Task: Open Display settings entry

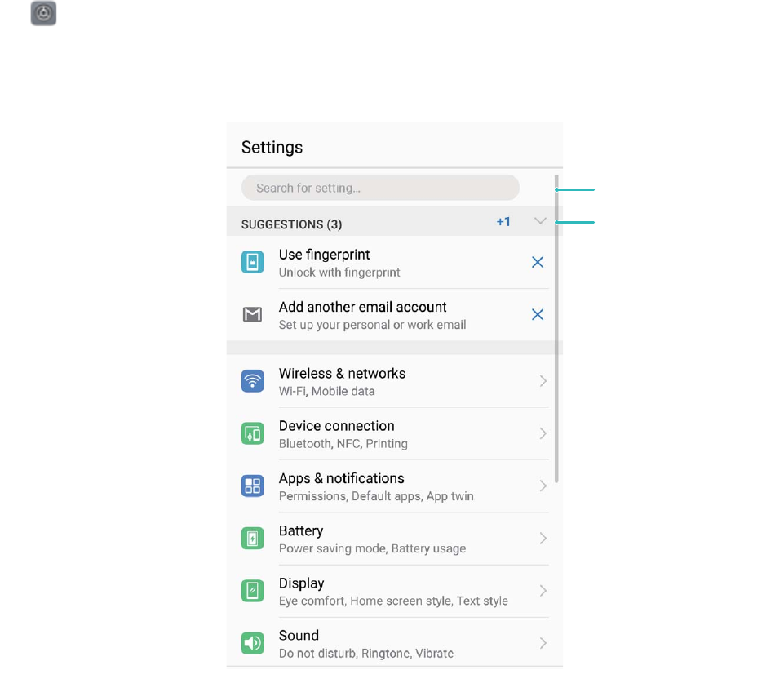Action: pos(395,591)
